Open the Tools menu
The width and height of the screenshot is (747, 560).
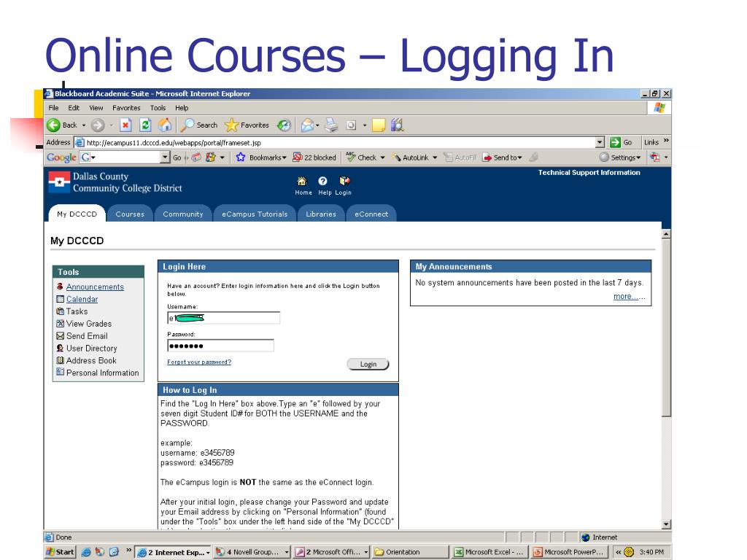click(x=158, y=108)
